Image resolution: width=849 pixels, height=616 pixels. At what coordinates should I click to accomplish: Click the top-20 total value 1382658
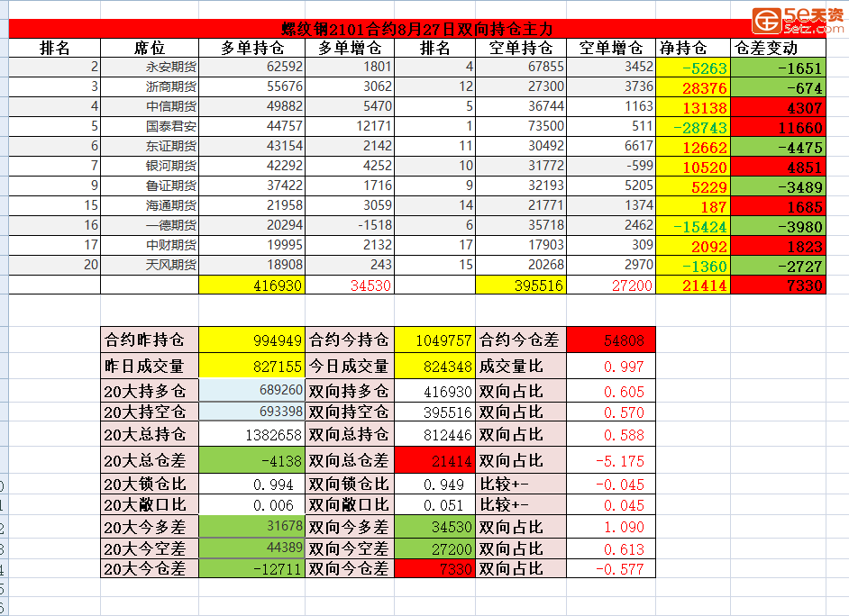[x=251, y=434]
